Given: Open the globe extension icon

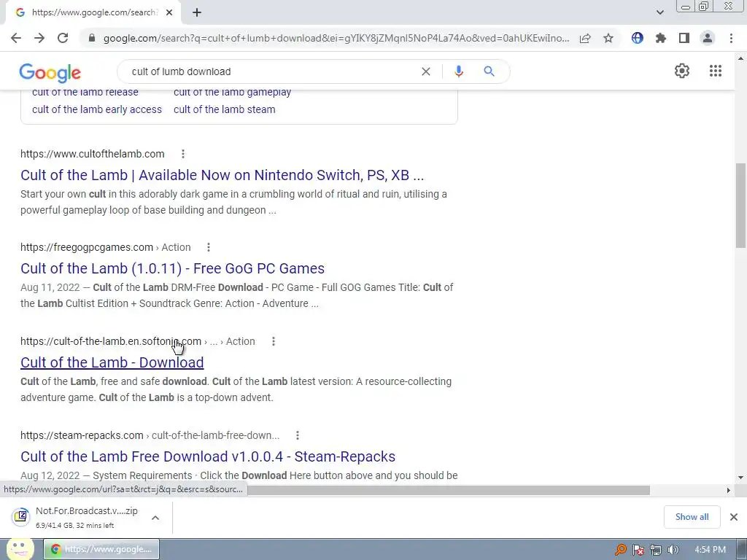Looking at the screenshot, I should pyautogui.click(x=638, y=38).
